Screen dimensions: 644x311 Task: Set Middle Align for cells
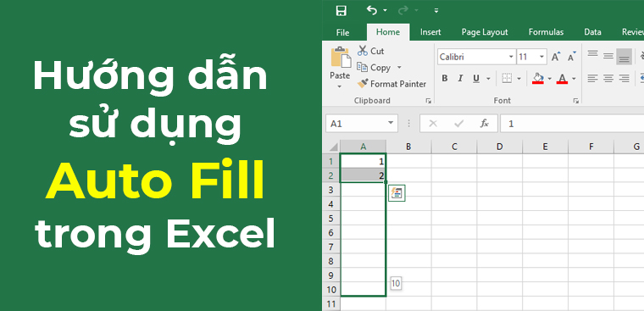608,57
